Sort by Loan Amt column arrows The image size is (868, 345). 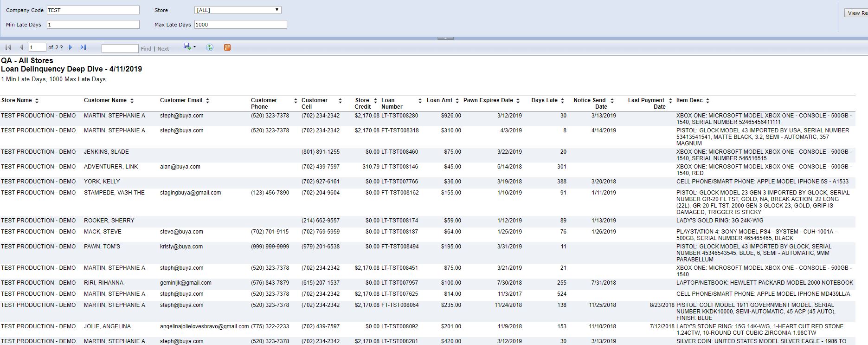tap(457, 101)
